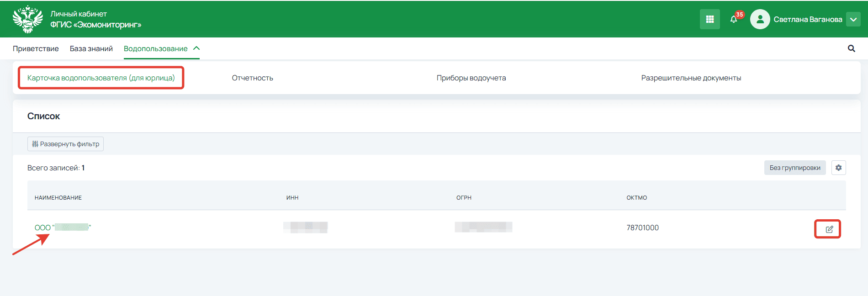Viewport: 868px width, 296px height.
Task: Sort by the НАИМЕНОВАНИЕ column header
Action: 58,198
